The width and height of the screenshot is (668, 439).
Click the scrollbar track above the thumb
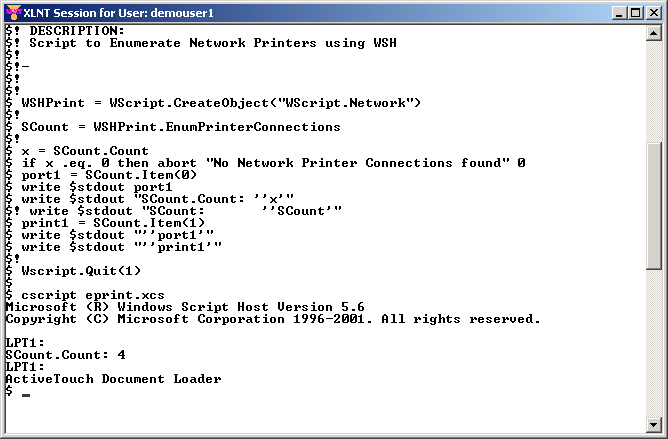tap(654, 92)
